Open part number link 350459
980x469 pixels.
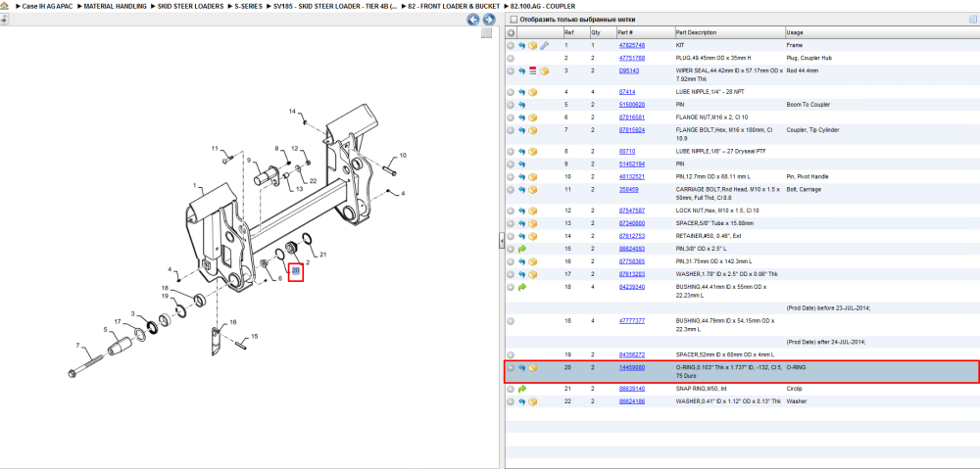pos(629,189)
